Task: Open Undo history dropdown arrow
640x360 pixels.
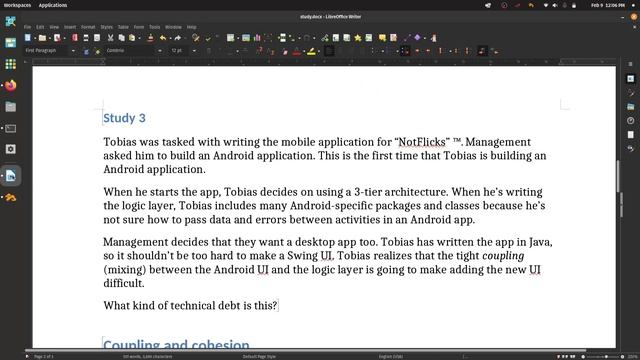Action: click(x=170, y=38)
